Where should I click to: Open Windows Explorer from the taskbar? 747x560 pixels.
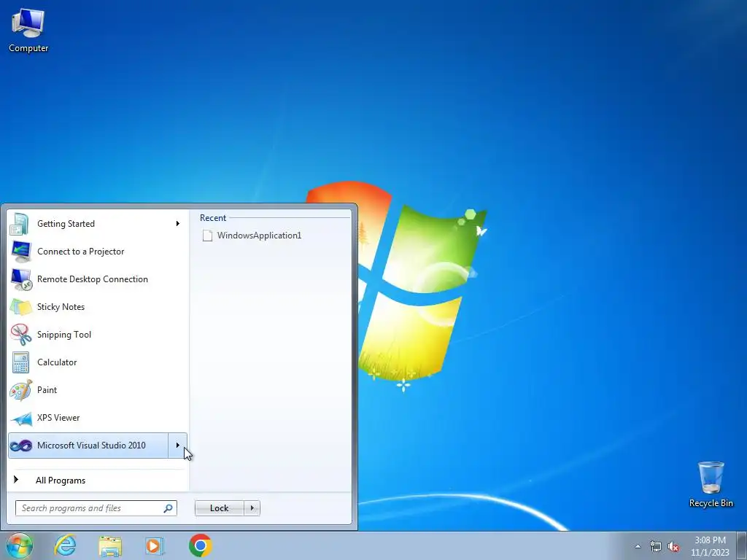click(x=110, y=546)
